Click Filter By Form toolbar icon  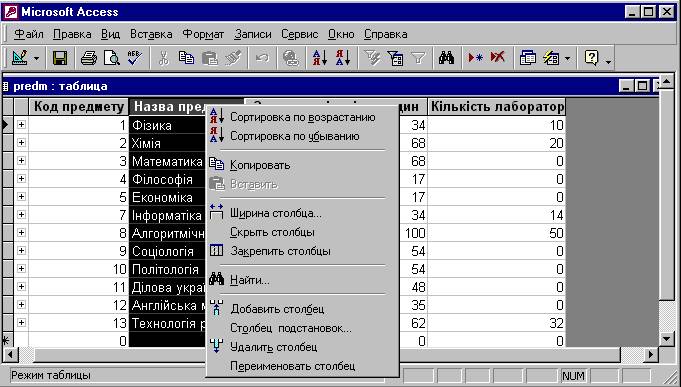coord(395,58)
